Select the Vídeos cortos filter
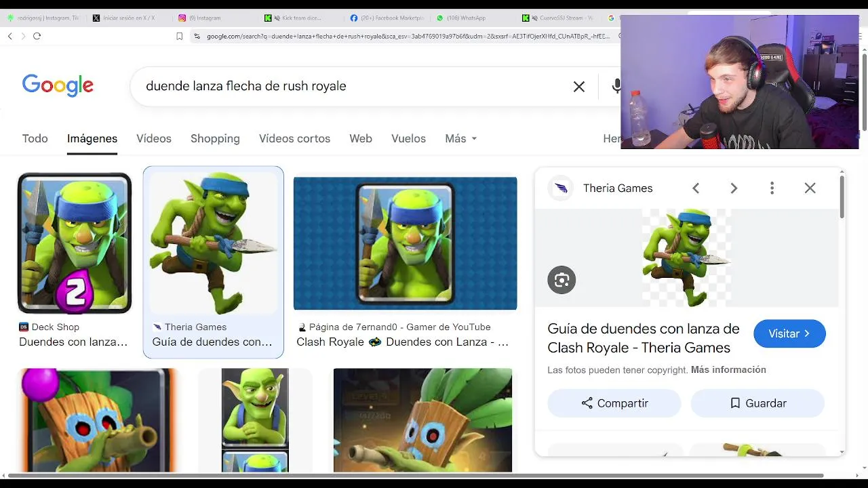Screen dimensions: 868x488 (294, 138)
